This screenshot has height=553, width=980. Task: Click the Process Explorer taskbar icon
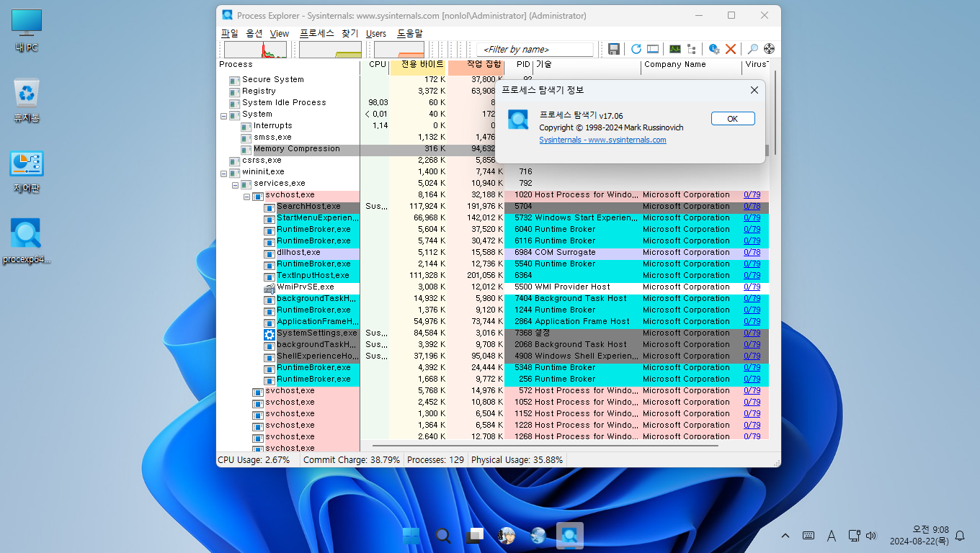pyautogui.click(x=570, y=536)
